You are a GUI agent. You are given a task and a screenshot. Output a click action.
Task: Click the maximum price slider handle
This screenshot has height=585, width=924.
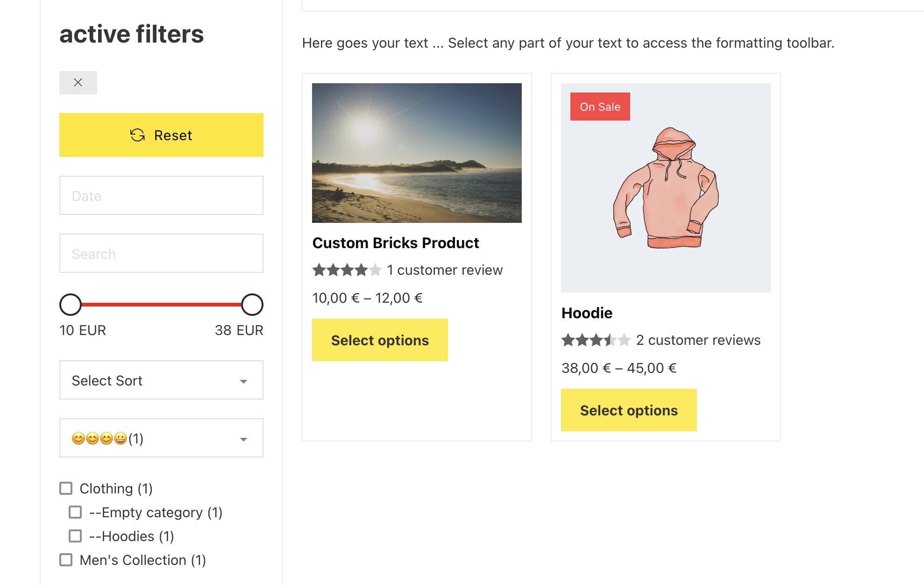pyautogui.click(x=252, y=305)
